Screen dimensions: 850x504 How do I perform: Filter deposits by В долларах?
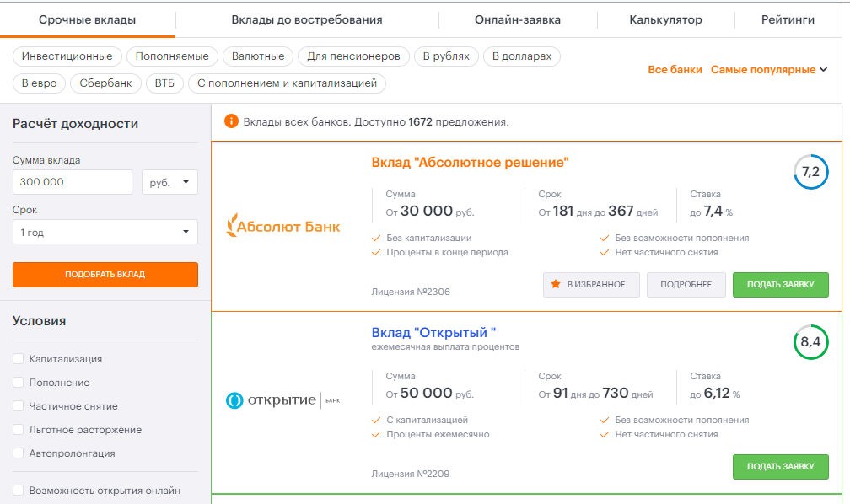(521, 56)
